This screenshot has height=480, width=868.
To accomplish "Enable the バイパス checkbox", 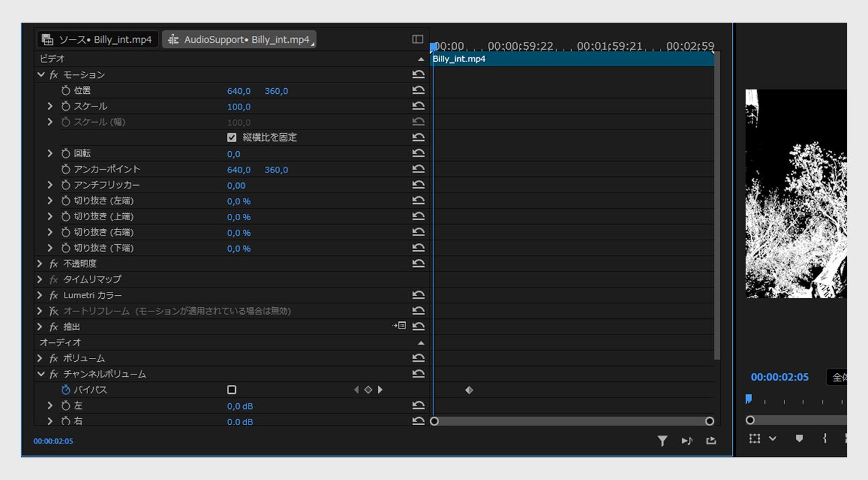I will pos(232,390).
